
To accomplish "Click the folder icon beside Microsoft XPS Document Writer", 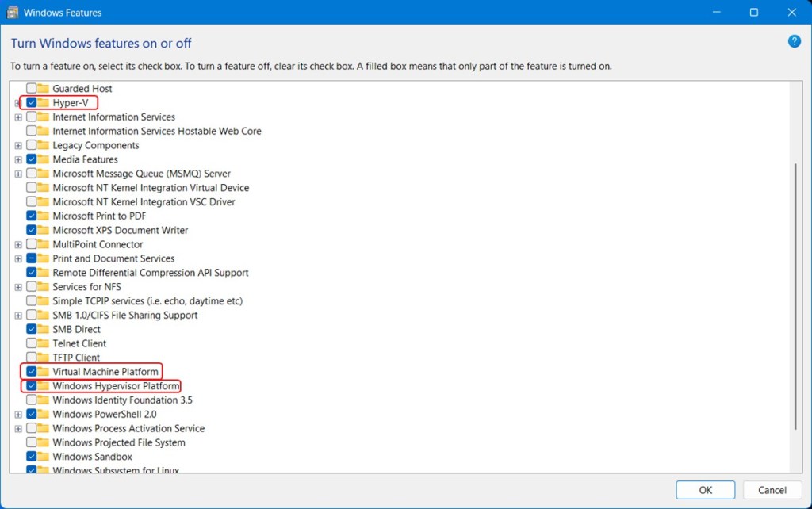I will coord(43,230).
